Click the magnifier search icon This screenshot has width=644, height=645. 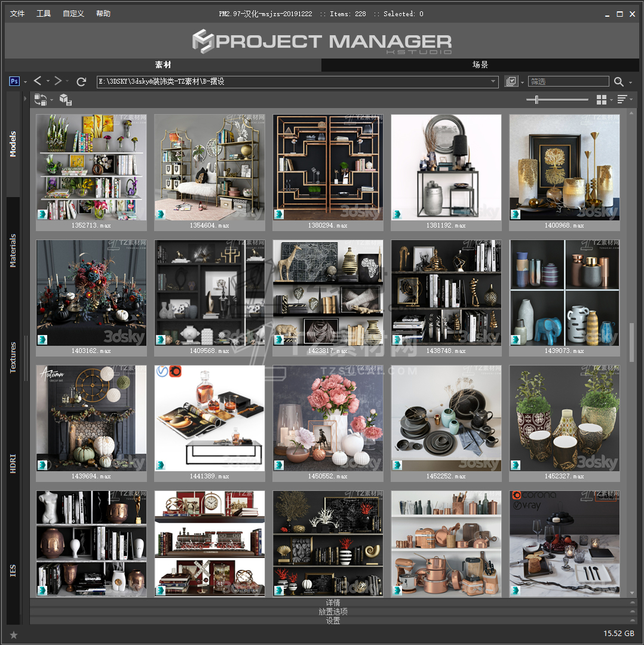618,82
